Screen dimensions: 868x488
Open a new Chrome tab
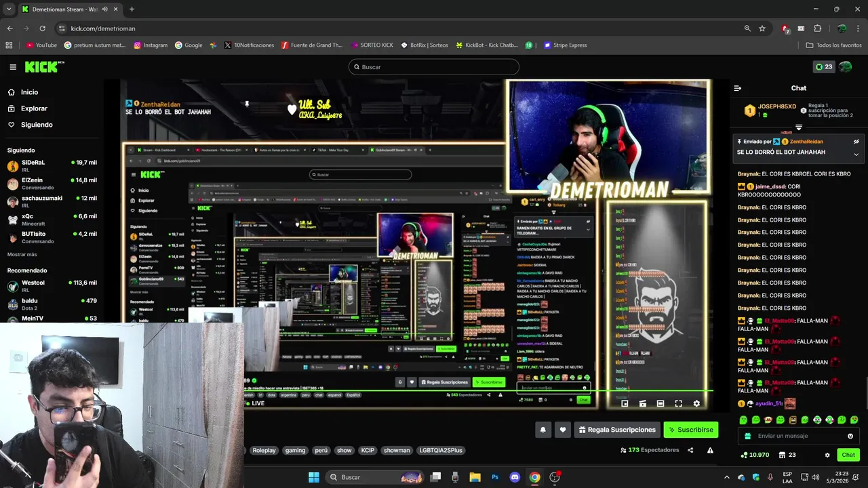click(132, 9)
